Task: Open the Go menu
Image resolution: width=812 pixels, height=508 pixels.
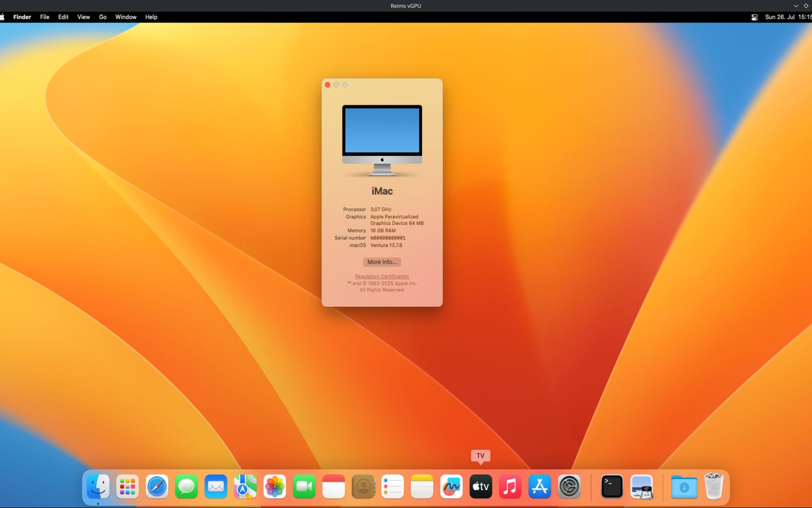Action: coord(102,17)
